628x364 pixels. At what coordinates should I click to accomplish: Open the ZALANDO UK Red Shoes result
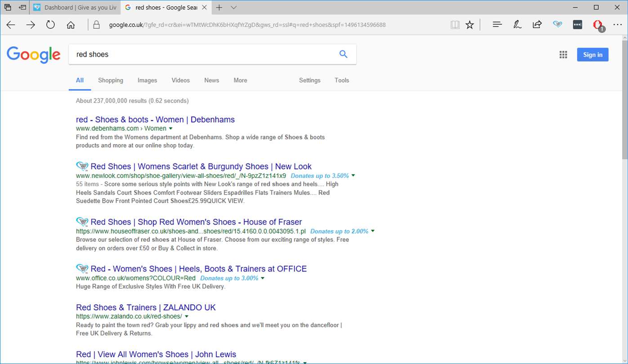click(x=146, y=307)
